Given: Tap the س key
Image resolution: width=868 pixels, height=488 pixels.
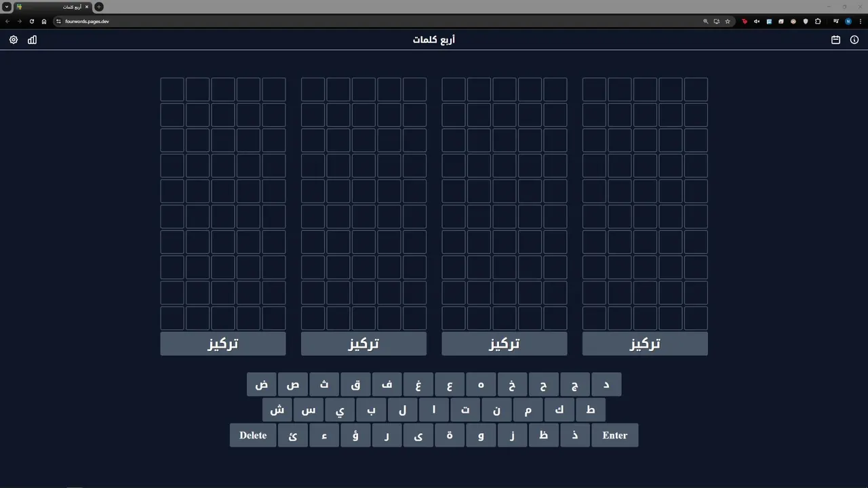Looking at the screenshot, I should point(309,410).
